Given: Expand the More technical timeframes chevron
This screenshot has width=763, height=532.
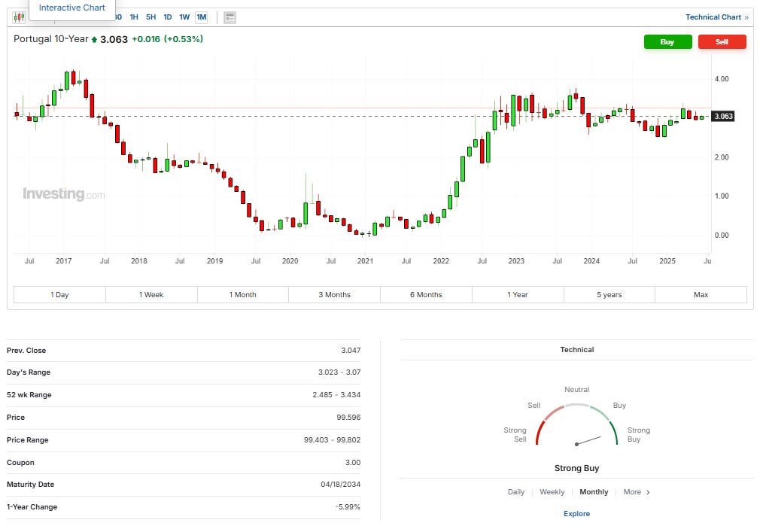Looking at the screenshot, I should (x=648, y=492).
